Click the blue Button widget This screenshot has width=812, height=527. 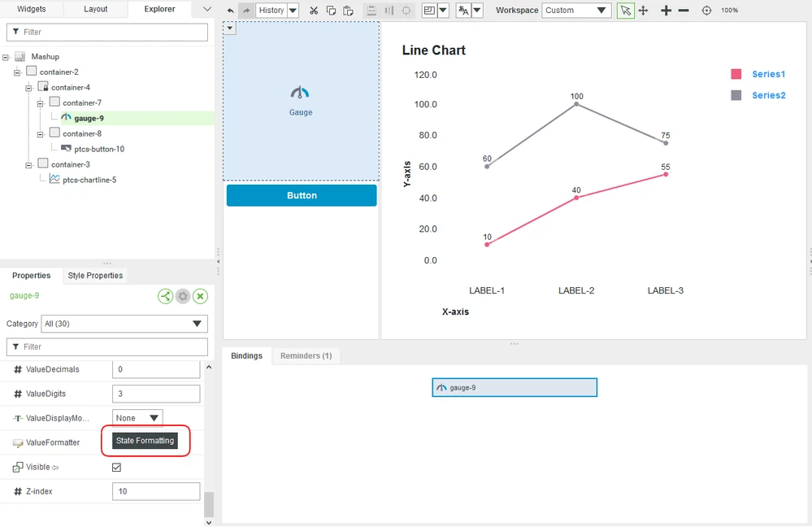point(302,195)
